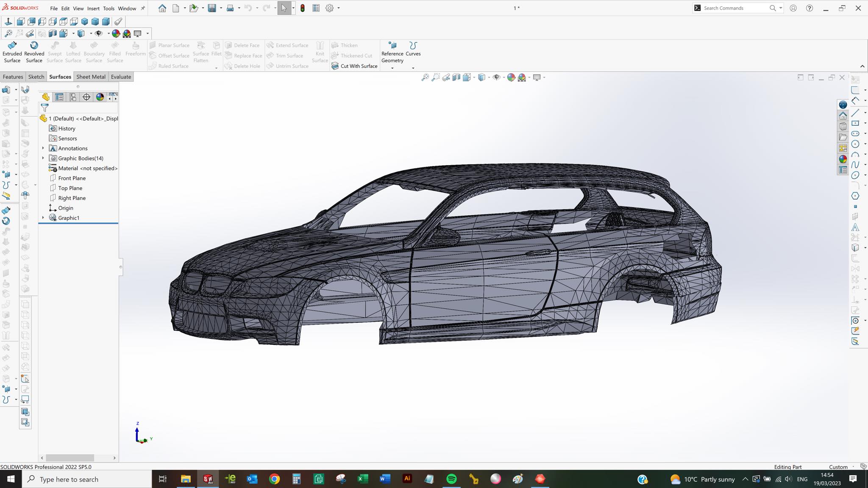Open the Appearances color ball in task pane

(x=843, y=159)
